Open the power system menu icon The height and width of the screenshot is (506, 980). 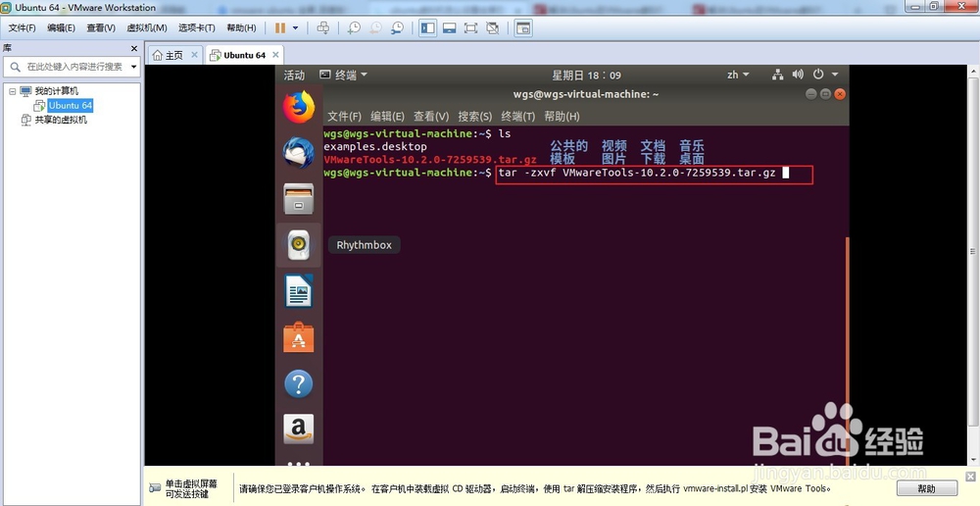[818, 75]
